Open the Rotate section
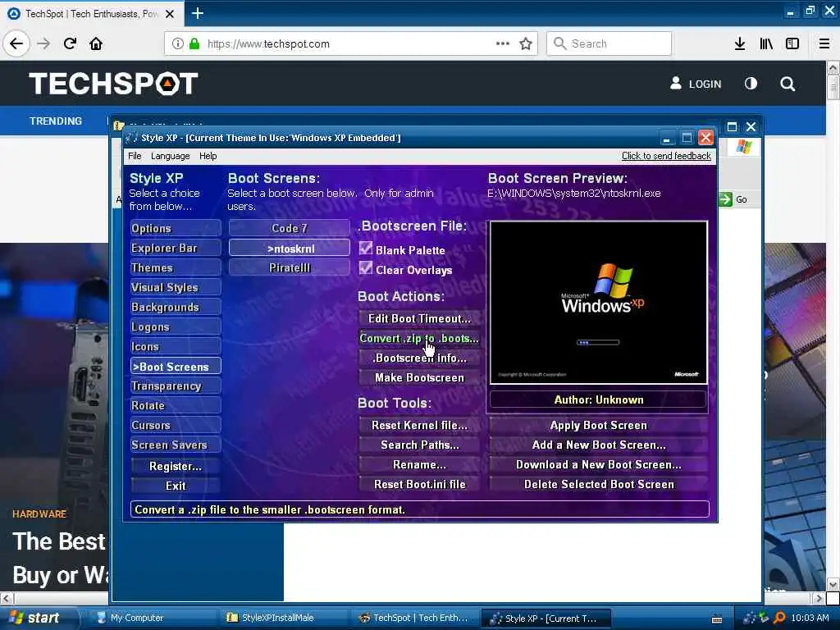 (176, 405)
